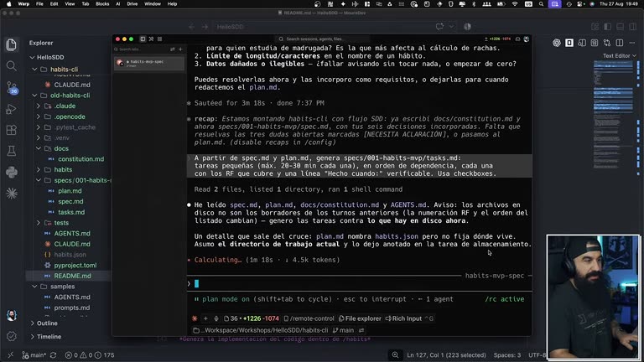644x362 pixels.
Task: Click the File explorer button in Warp
Action: [x=361, y=318]
